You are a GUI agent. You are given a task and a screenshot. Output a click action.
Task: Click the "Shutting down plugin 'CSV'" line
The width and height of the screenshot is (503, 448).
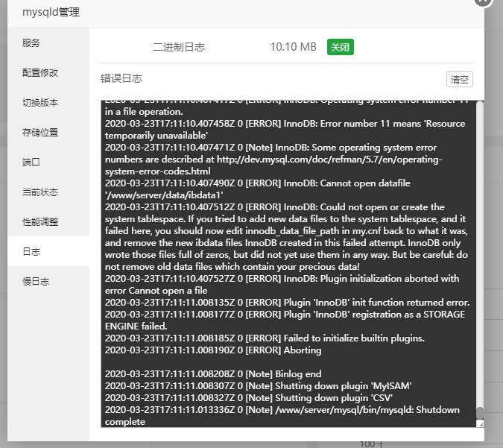(x=249, y=397)
